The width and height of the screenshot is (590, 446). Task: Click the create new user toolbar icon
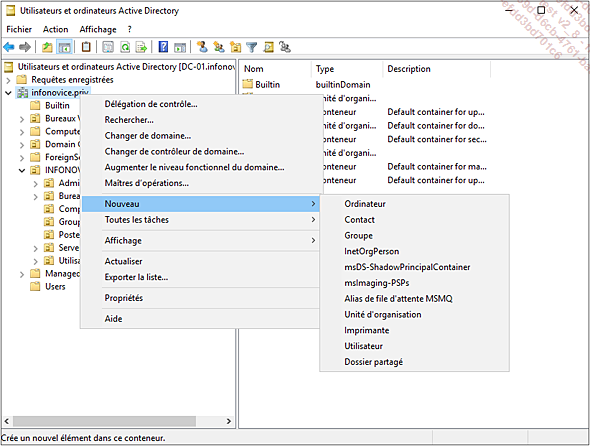[202, 47]
